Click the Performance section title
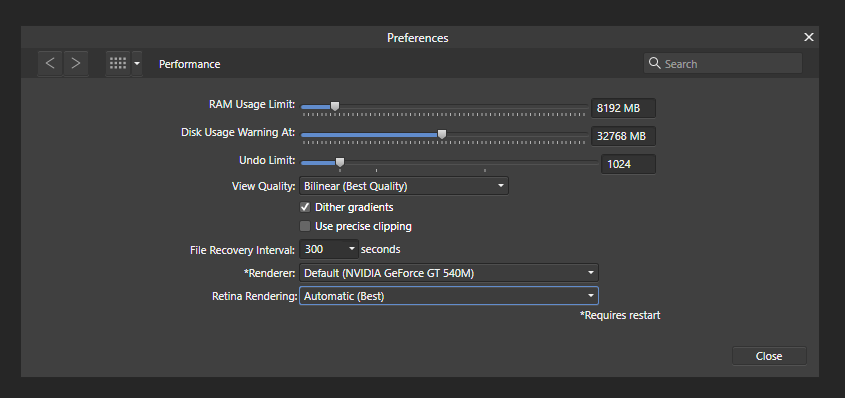The image size is (845, 398). click(190, 64)
